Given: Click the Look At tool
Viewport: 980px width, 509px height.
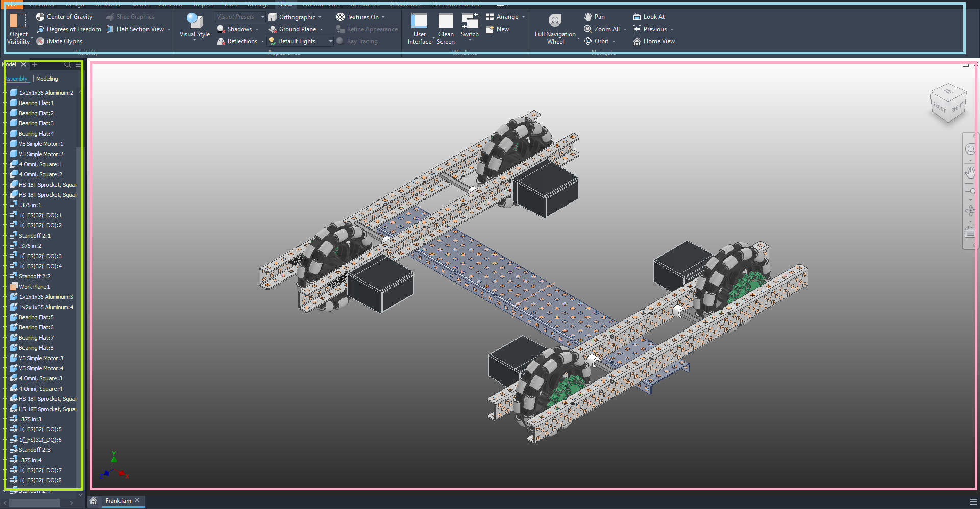Looking at the screenshot, I should [649, 17].
